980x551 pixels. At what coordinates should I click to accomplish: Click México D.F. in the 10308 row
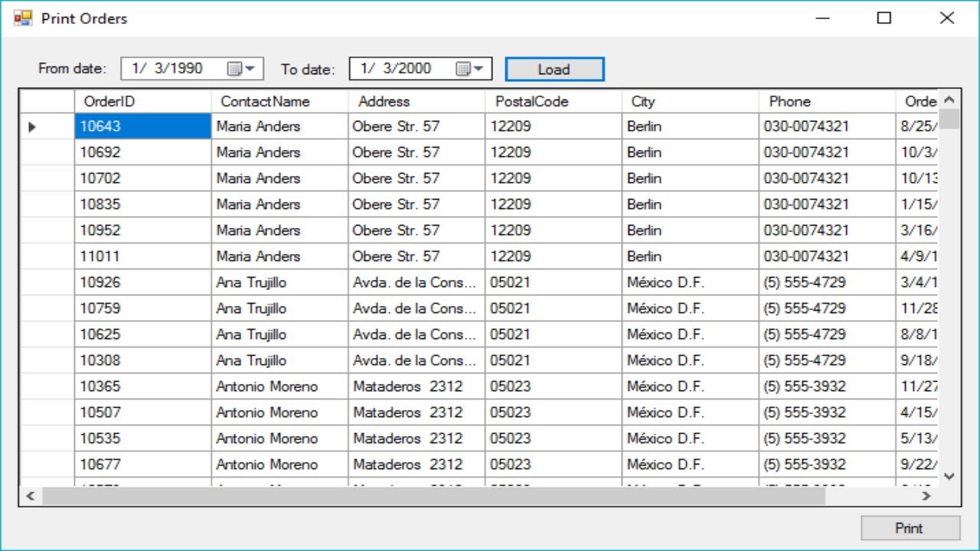691,360
